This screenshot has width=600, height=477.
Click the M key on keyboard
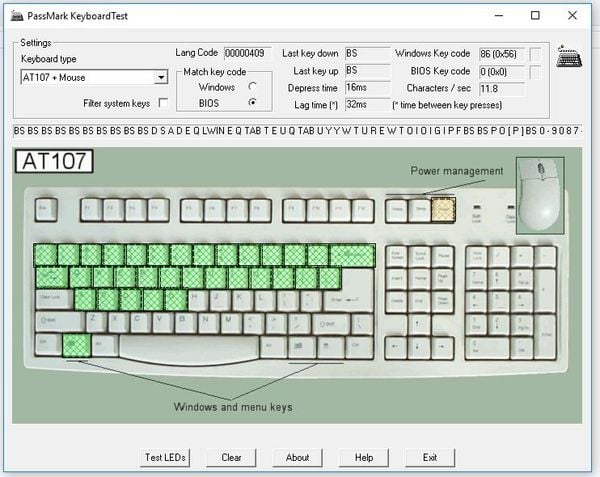tap(231, 322)
